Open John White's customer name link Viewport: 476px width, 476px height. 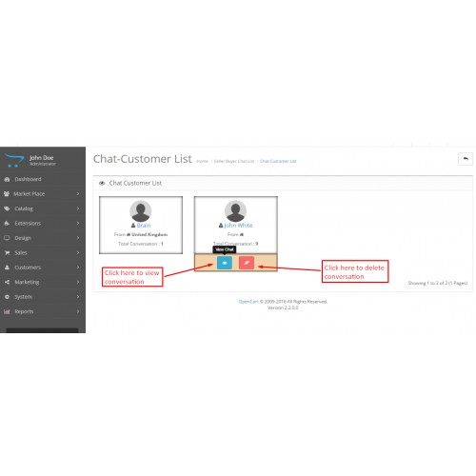(x=238, y=226)
